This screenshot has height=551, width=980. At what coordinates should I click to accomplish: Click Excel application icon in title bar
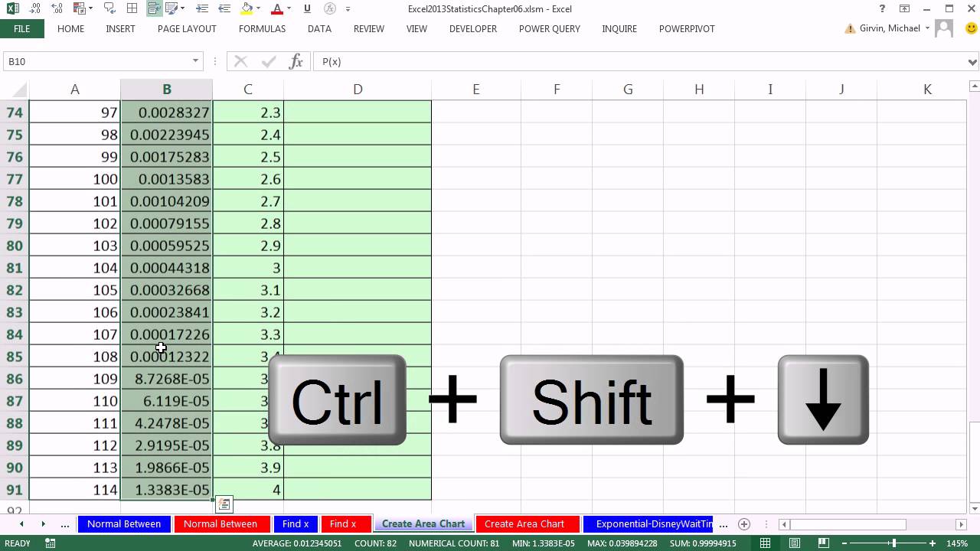pos(12,8)
